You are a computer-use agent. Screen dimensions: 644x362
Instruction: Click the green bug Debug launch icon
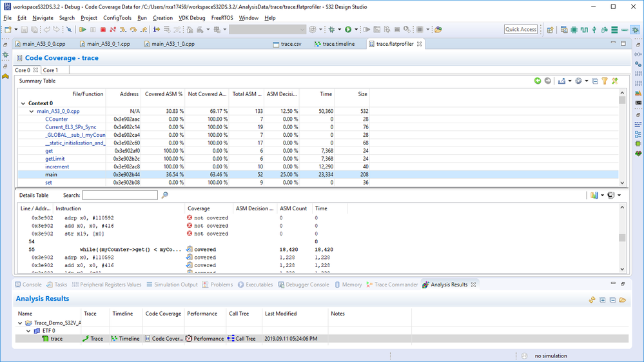tap(331, 30)
